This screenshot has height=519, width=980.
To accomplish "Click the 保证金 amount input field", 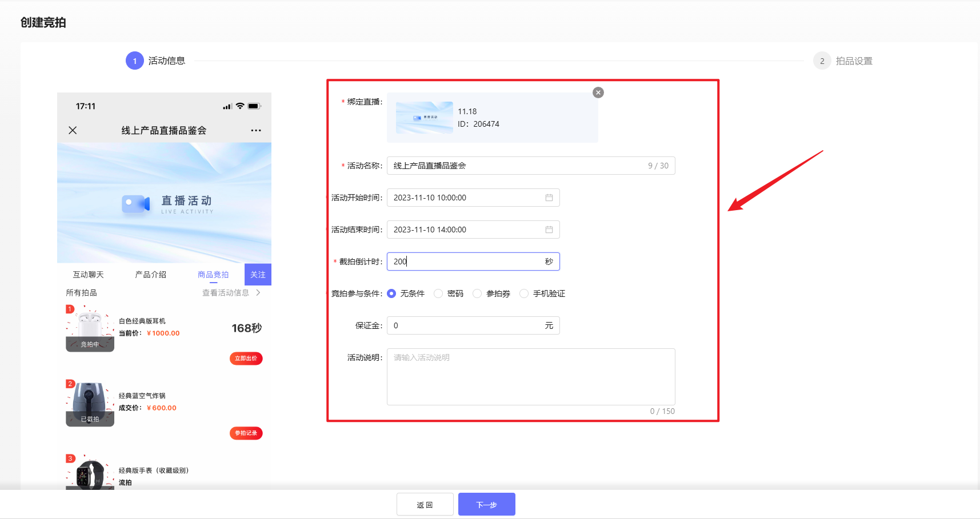I will 466,325.
